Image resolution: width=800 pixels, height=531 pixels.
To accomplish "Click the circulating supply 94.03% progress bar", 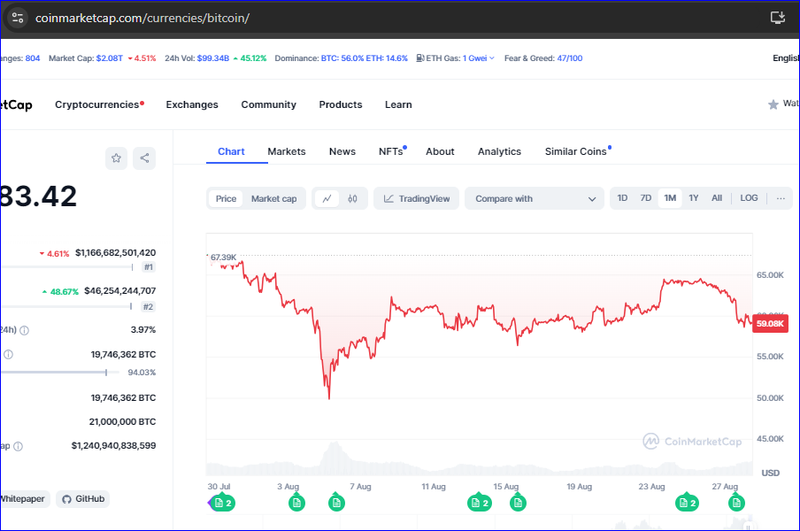I will [x=60, y=372].
